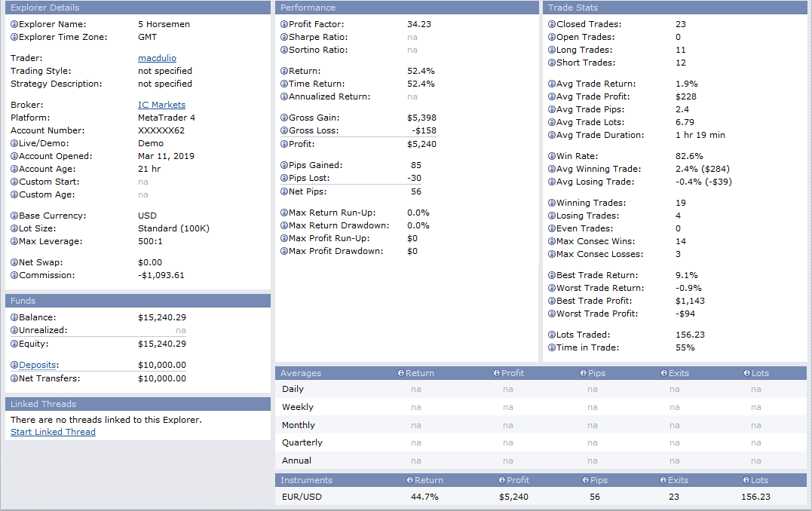812x511 pixels.
Task: Click the info icon next to Net Pips
Action: 283,191
